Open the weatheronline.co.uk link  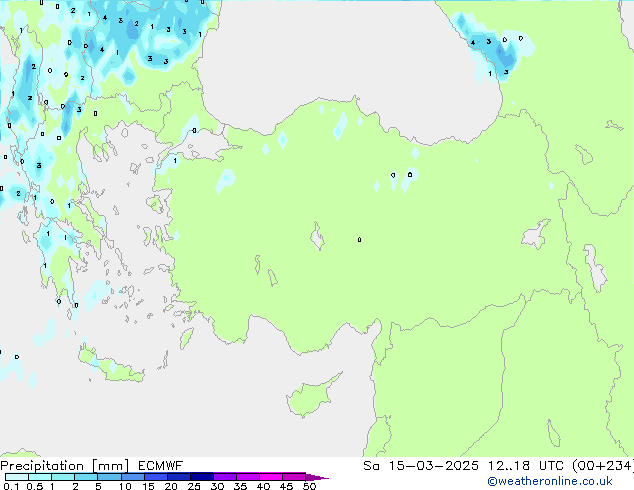point(550,481)
